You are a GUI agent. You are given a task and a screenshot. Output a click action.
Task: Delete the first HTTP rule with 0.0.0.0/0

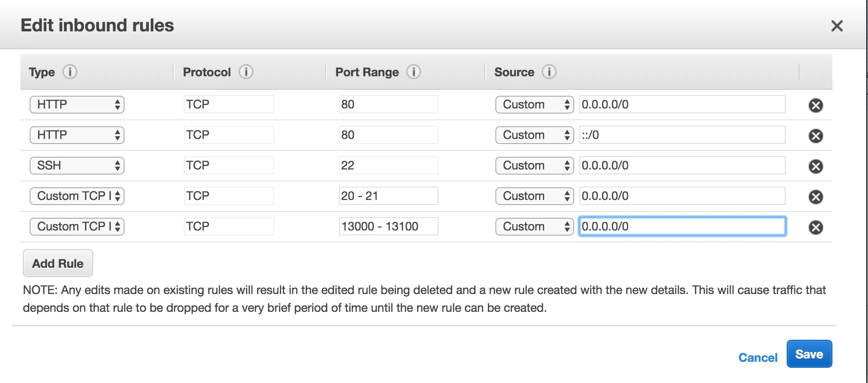point(815,105)
